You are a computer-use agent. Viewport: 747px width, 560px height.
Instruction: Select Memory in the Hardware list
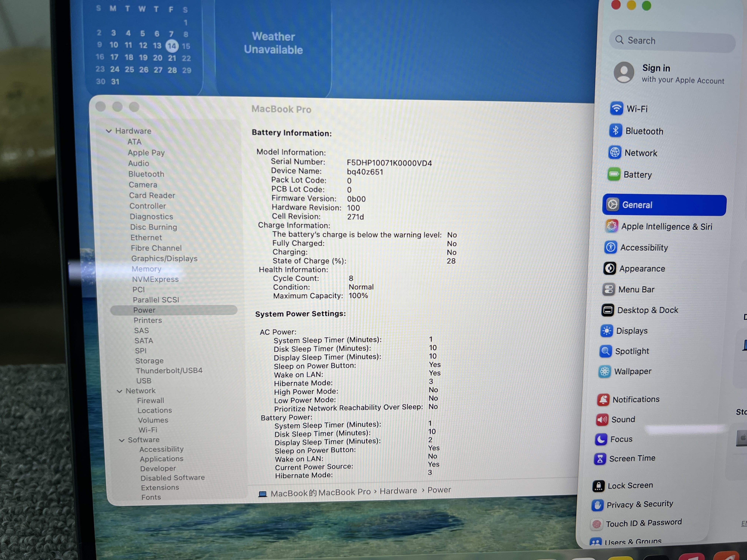(146, 269)
